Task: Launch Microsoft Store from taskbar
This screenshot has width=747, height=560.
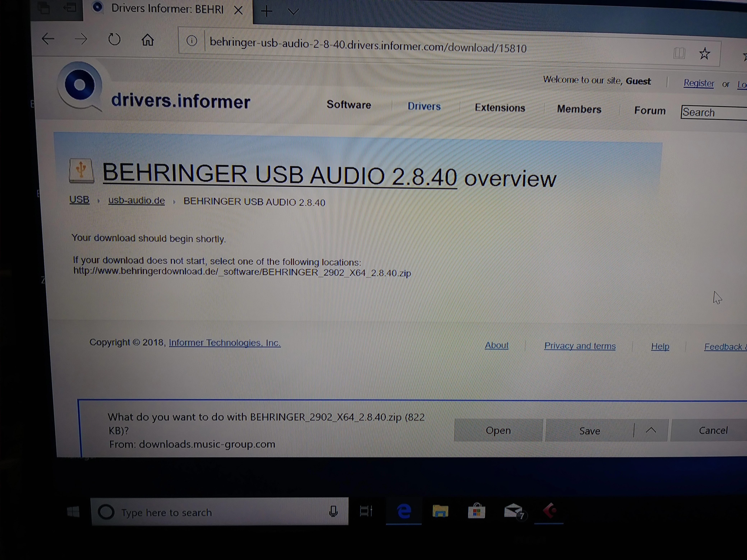Action: pyautogui.click(x=477, y=511)
